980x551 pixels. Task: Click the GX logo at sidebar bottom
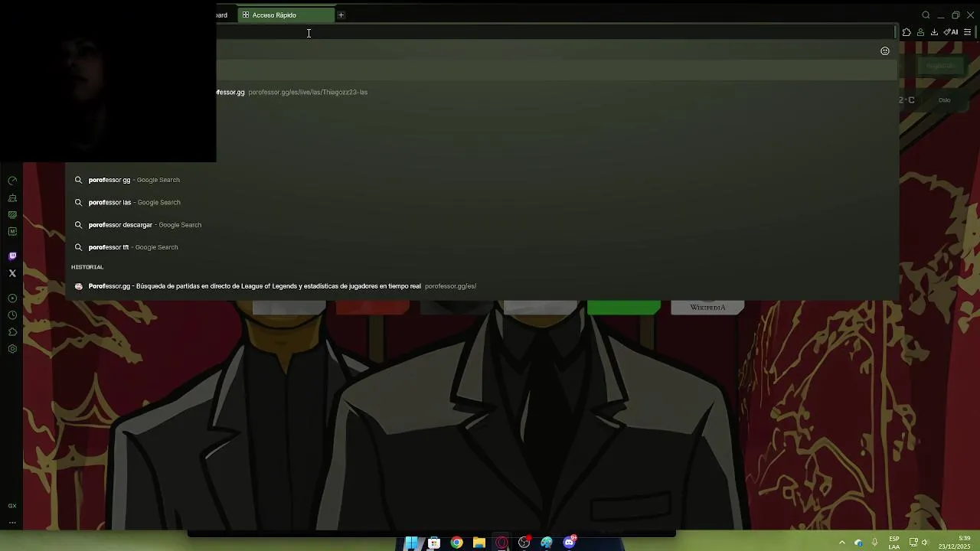pos(12,506)
